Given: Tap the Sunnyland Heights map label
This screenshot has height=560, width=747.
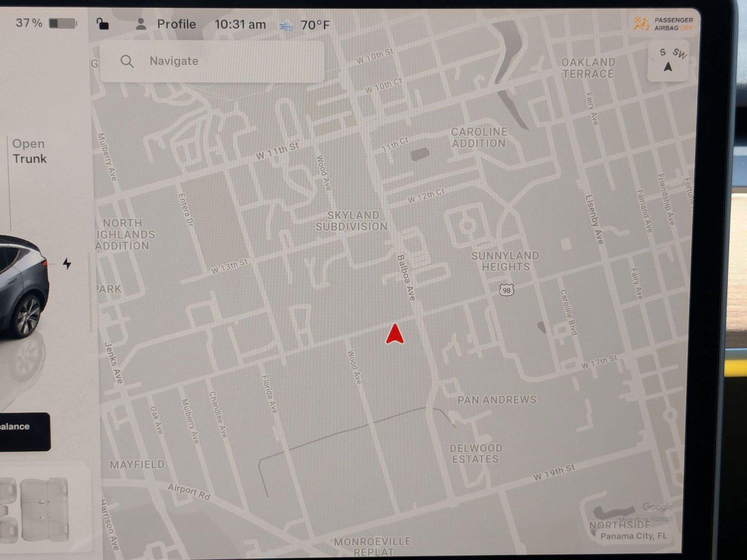Looking at the screenshot, I should (x=505, y=261).
